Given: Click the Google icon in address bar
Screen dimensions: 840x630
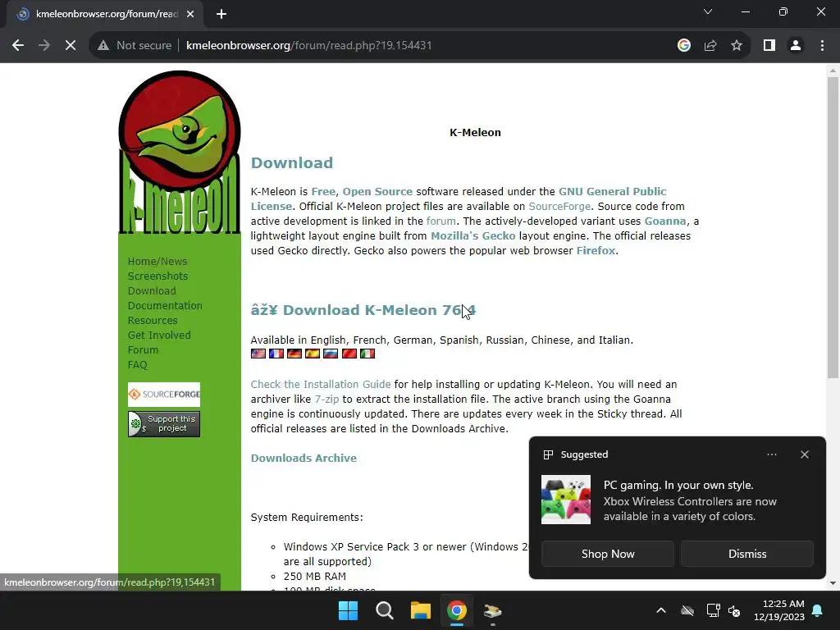Looking at the screenshot, I should 683,46.
